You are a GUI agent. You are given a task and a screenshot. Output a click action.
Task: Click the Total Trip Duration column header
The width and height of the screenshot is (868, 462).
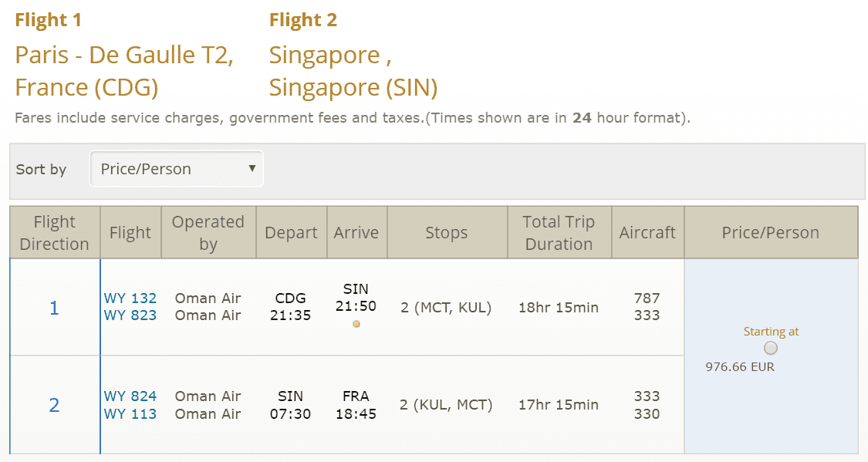click(559, 232)
